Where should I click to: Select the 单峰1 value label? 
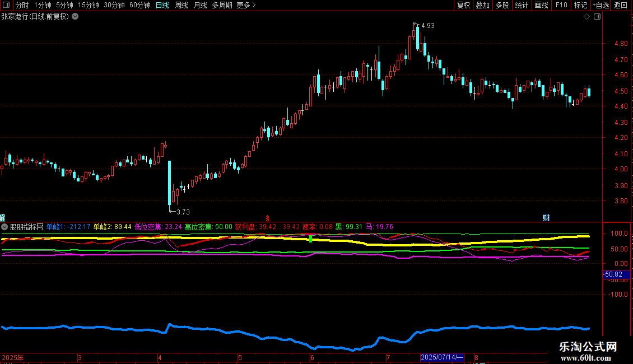point(68,227)
